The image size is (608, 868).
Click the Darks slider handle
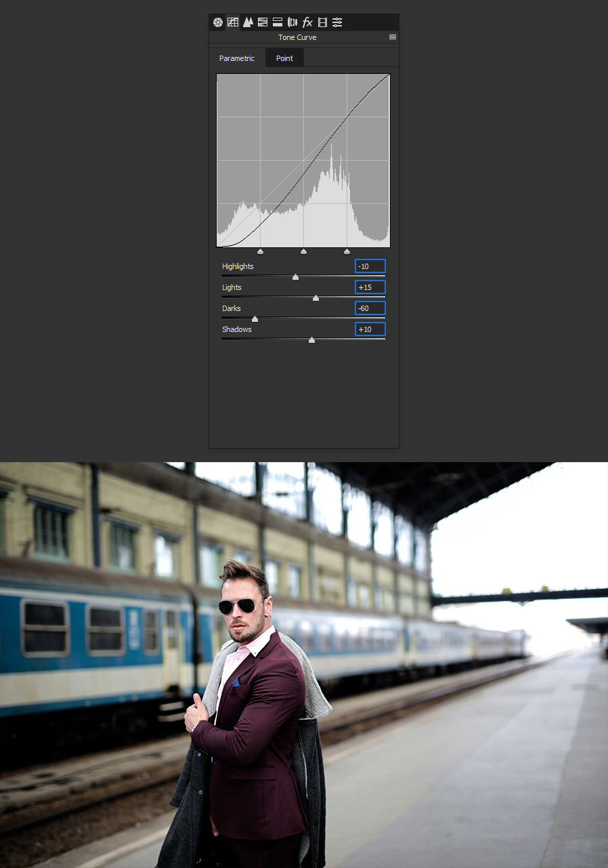[255, 318]
